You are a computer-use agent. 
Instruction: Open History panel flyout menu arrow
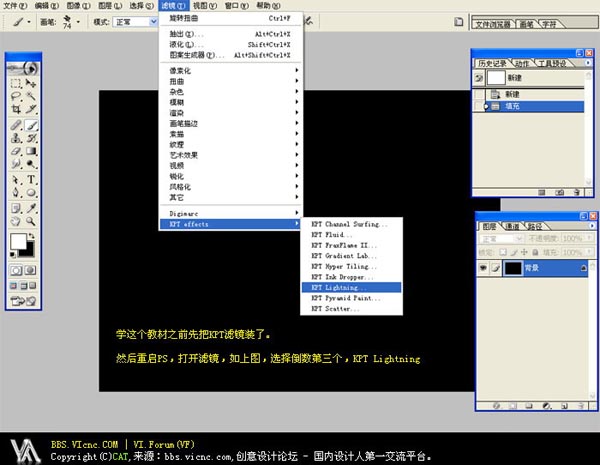(x=588, y=62)
